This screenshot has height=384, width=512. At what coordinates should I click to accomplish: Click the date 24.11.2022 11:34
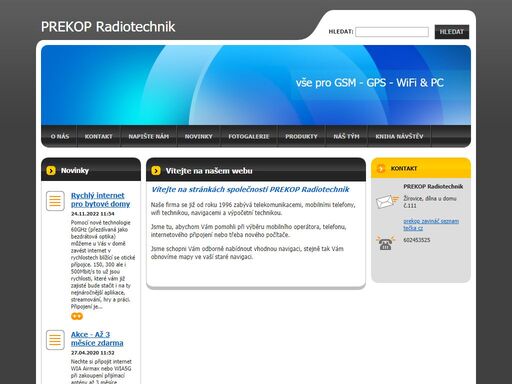(x=93, y=214)
